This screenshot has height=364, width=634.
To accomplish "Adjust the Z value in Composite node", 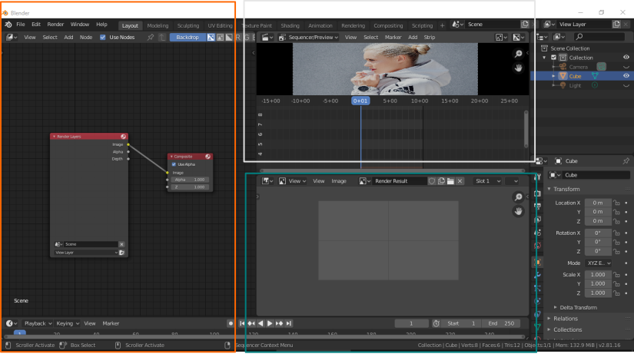I will tap(190, 187).
